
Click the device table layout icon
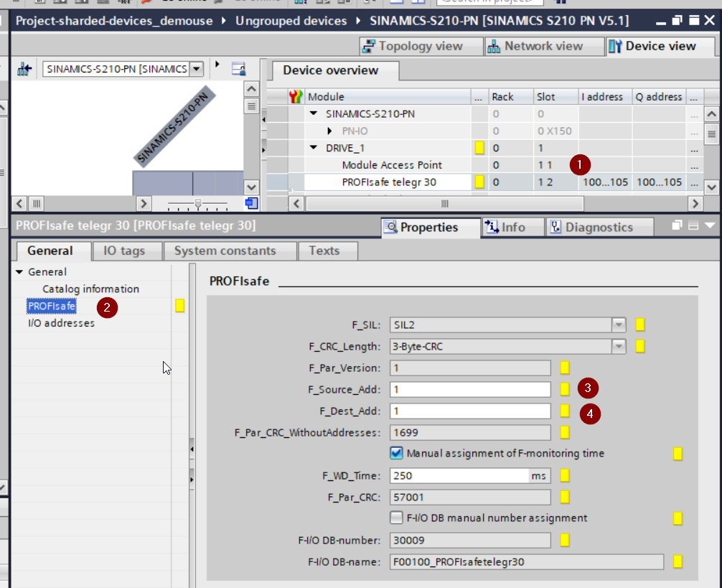click(238, 69)
